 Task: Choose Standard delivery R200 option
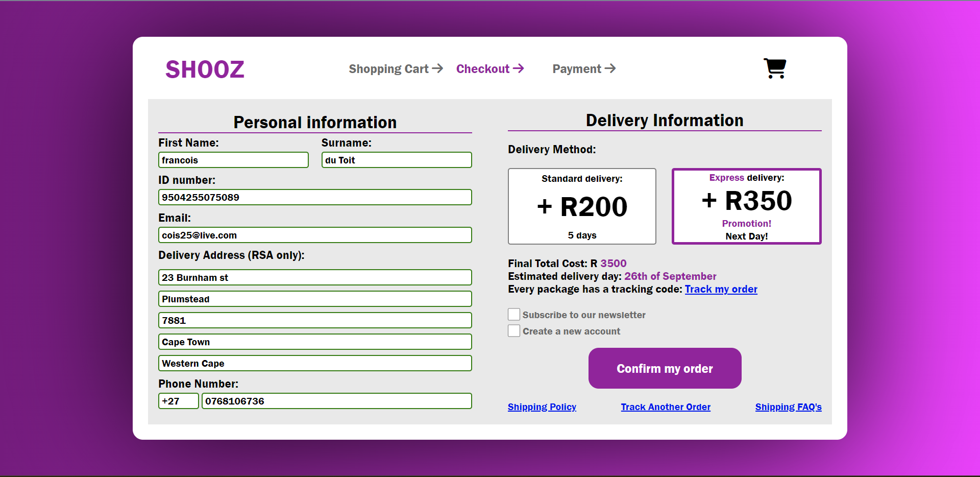click(x=582, y=206)
